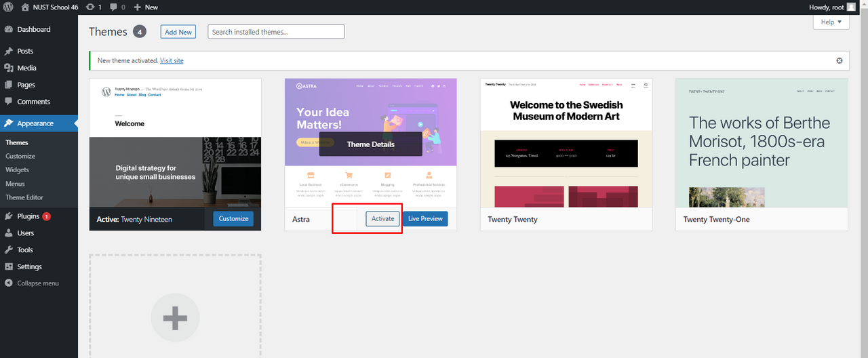
Task: Focus the Search installed themes field
Action: tap(276, 32)
